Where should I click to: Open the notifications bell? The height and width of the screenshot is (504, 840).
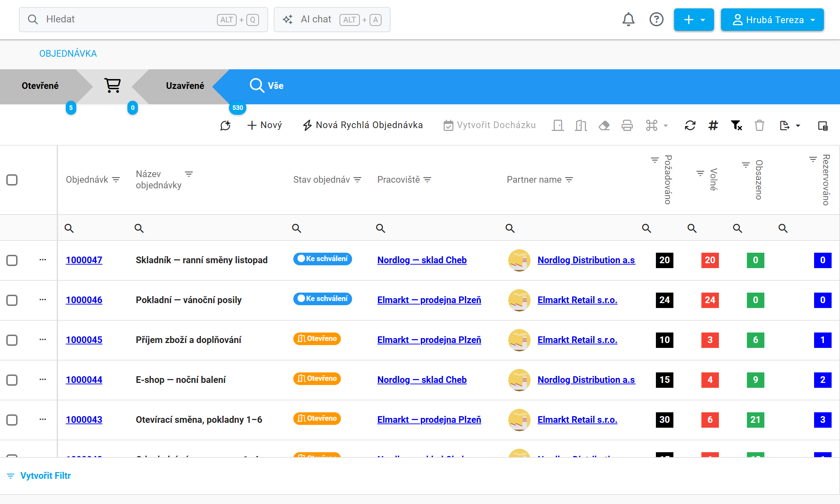pos(628,20)
